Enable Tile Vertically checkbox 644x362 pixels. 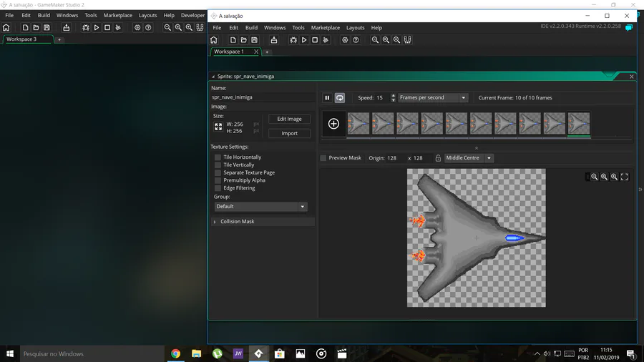[x=218, y=165]
